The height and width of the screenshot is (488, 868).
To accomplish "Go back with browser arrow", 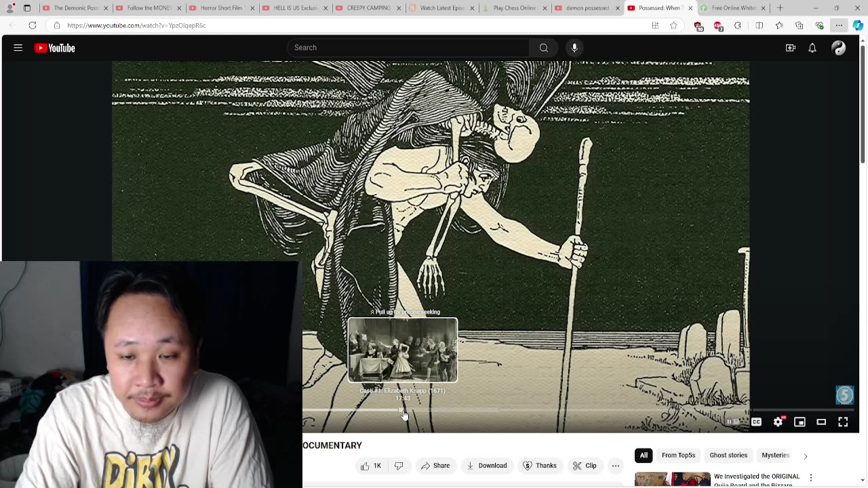I will click(12, 25).
